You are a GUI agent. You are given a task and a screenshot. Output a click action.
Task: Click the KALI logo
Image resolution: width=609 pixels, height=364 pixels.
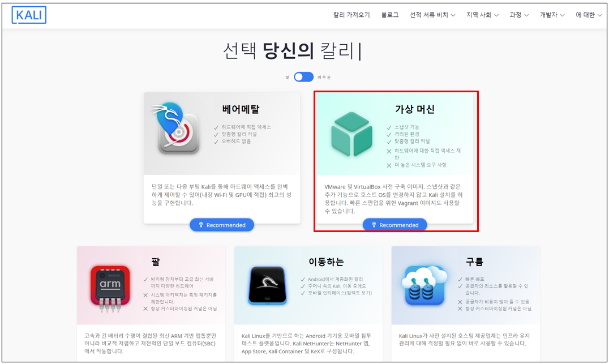29,15
